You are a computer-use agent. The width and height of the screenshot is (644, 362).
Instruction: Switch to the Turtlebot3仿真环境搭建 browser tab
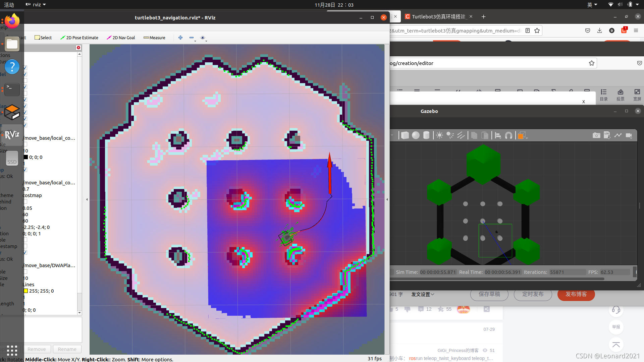[x=438, y=17]
